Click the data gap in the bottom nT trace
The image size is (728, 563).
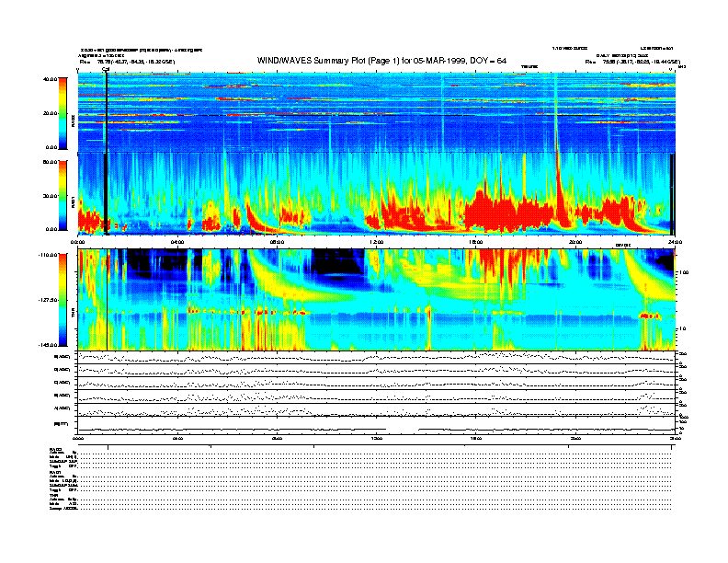pos(402,429)
